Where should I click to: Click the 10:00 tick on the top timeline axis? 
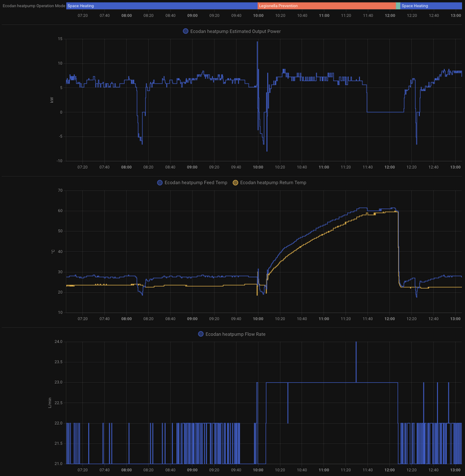[258, 15]
